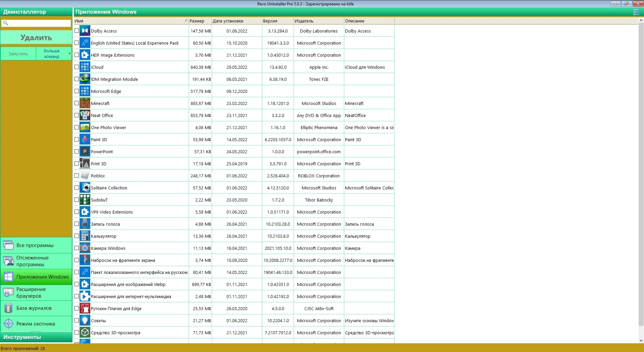Open the Расширения браузеров section

point(36,293)
